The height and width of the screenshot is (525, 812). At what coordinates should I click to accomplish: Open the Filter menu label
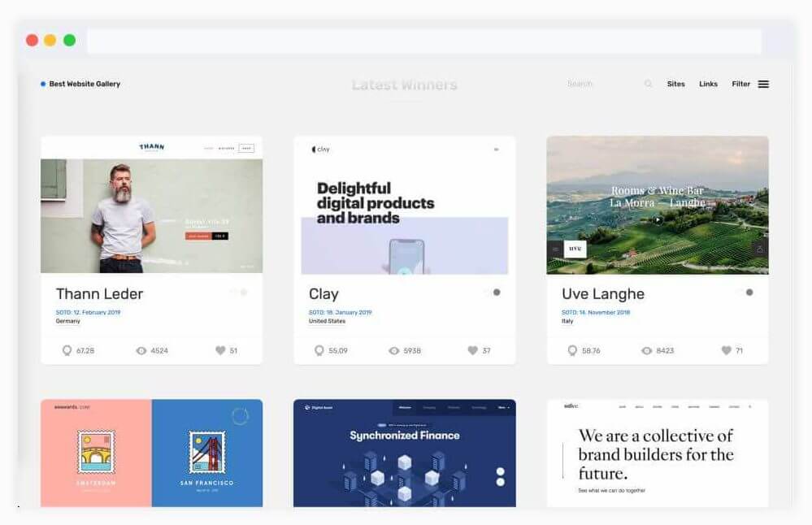pyautogui.click(x=740, y=84)
